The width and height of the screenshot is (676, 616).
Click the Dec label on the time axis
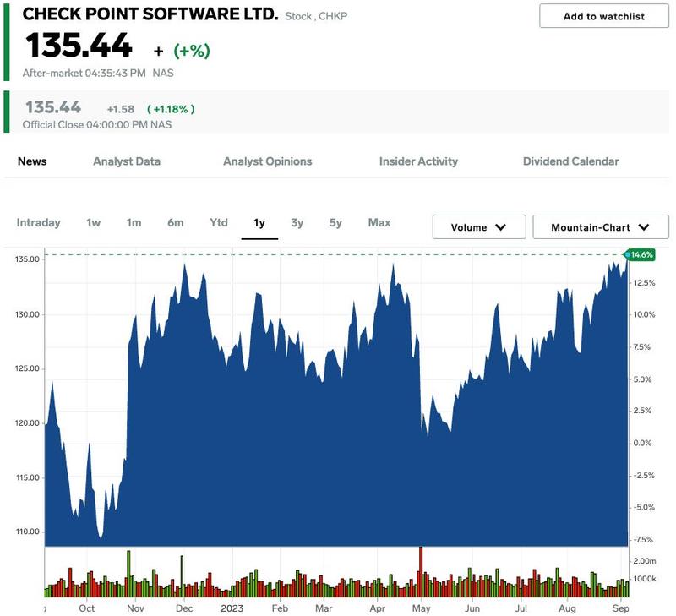point(184,608)
